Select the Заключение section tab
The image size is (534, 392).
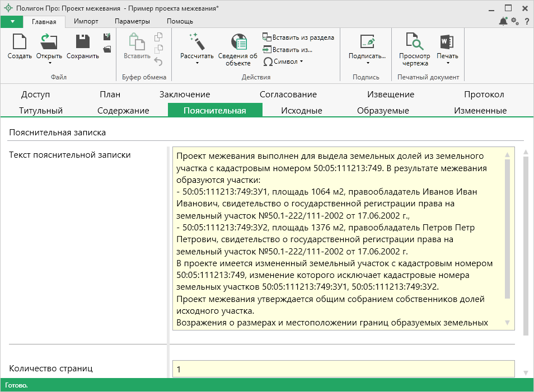coord(185,95)
